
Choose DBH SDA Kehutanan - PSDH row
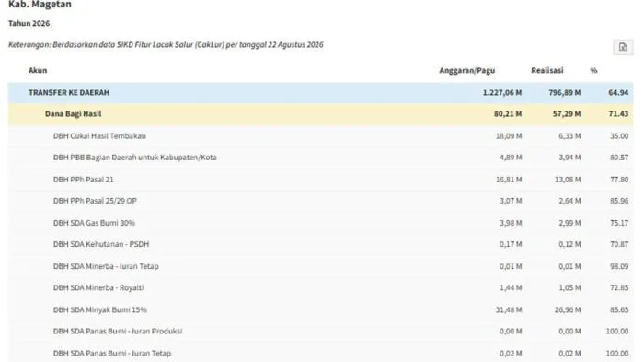coord(320,244)
